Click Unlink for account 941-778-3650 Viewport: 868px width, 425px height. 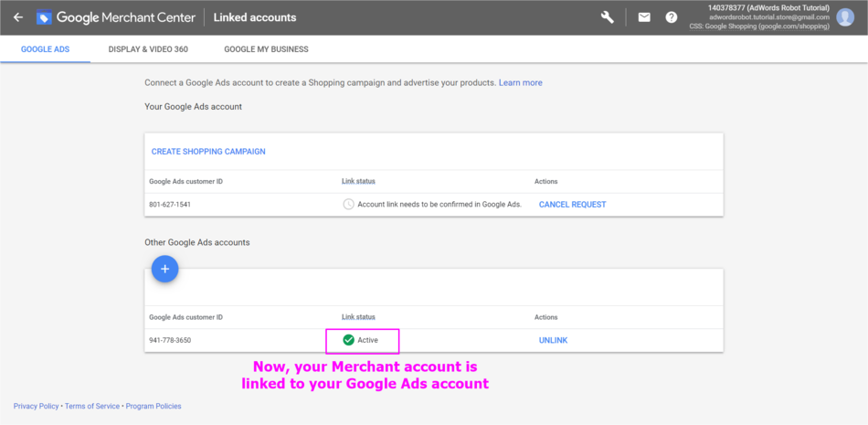[x=553, y=340]
